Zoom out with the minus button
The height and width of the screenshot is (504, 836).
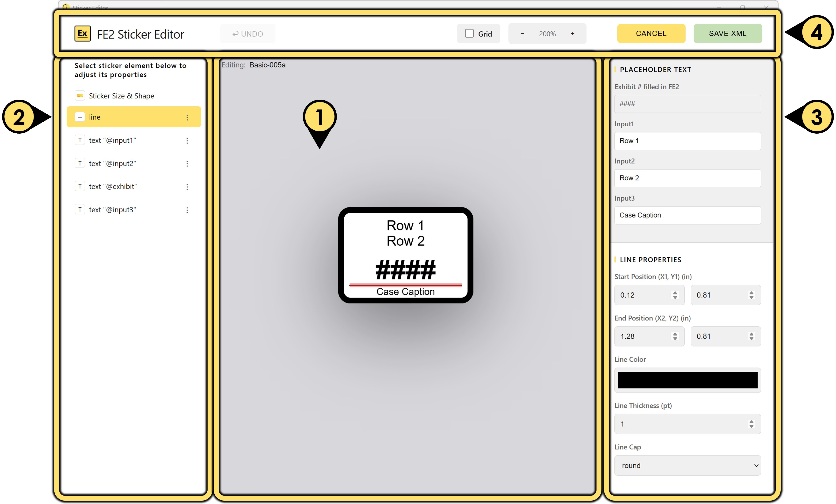522,34
